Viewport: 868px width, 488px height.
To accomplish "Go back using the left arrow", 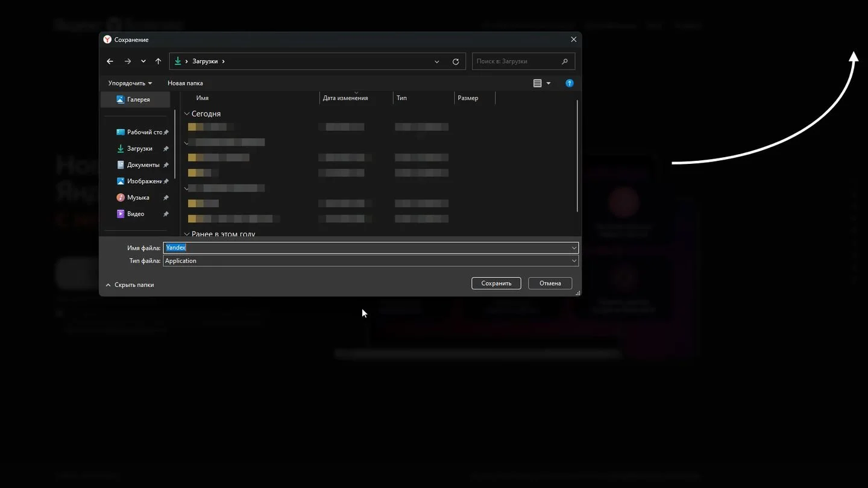I will 110,61.
